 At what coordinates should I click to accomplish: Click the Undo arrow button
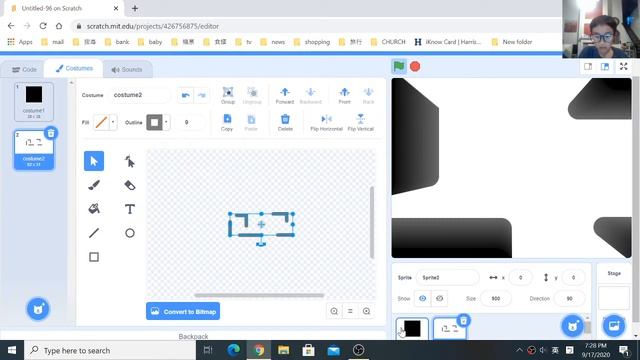(x=186, y=95)
